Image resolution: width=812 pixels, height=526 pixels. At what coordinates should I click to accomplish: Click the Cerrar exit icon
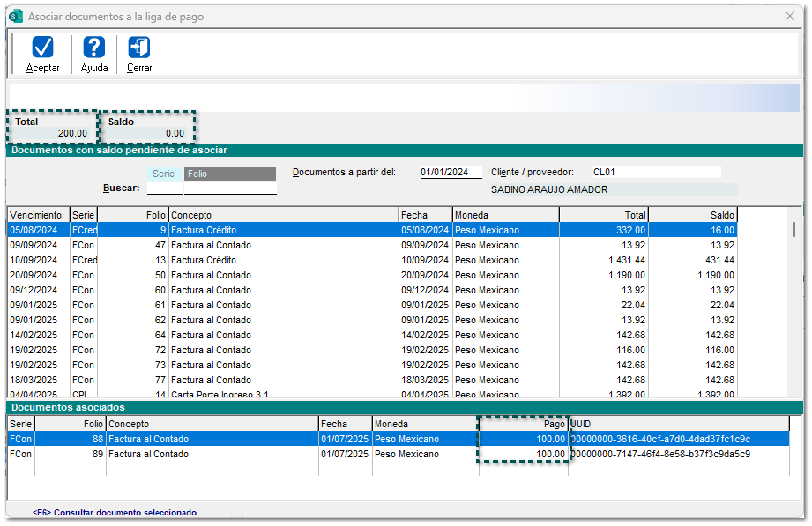pos(139,48)
